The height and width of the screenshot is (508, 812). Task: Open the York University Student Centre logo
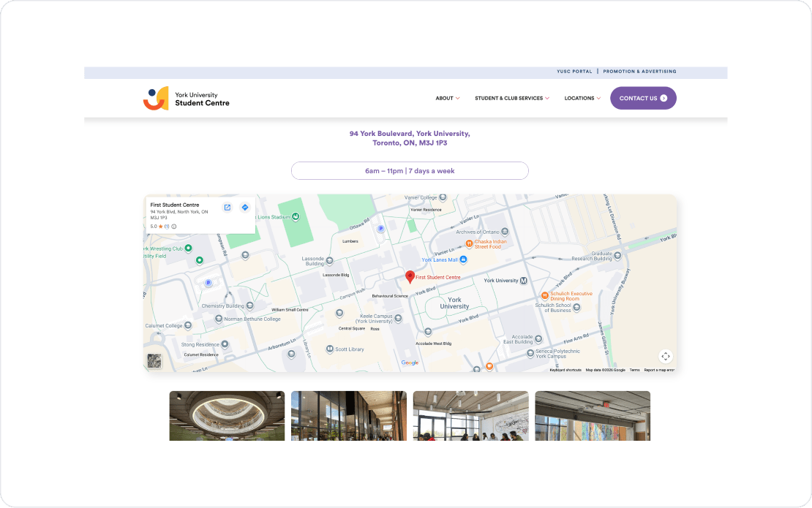point(187,98)
